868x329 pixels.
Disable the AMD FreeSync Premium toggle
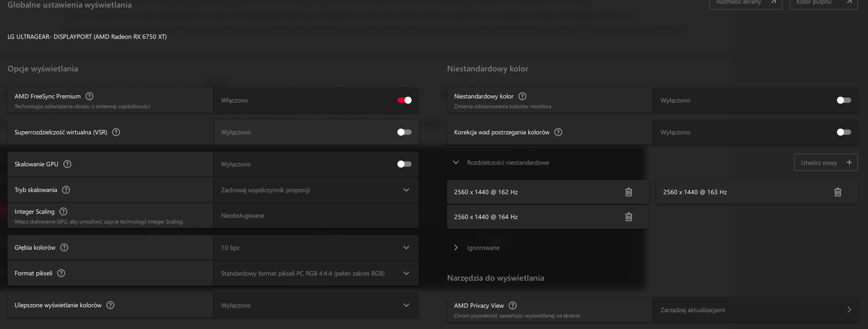(x=404, y=100)
